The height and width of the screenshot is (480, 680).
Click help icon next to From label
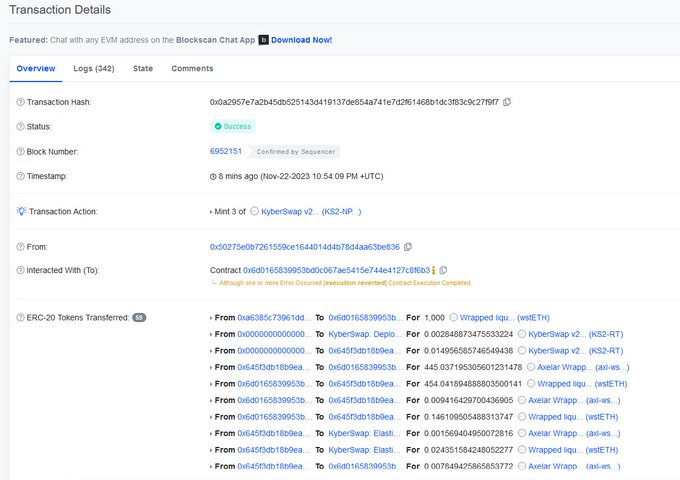tap(20, 247)
